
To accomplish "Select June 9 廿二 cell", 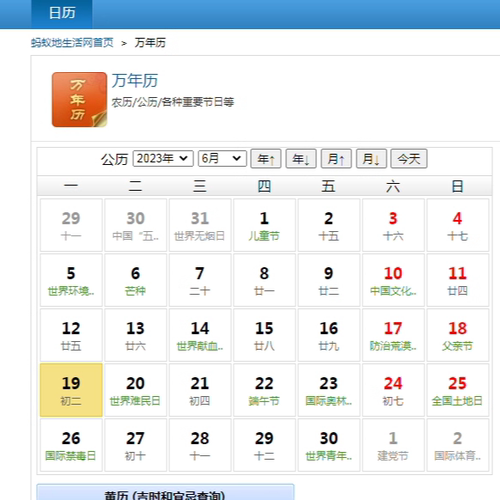I will click(x=329, y=280).
